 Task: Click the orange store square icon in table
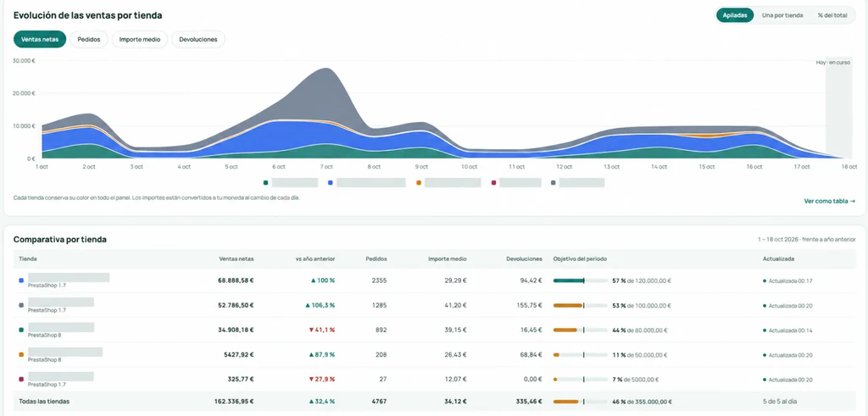[21, 355]
